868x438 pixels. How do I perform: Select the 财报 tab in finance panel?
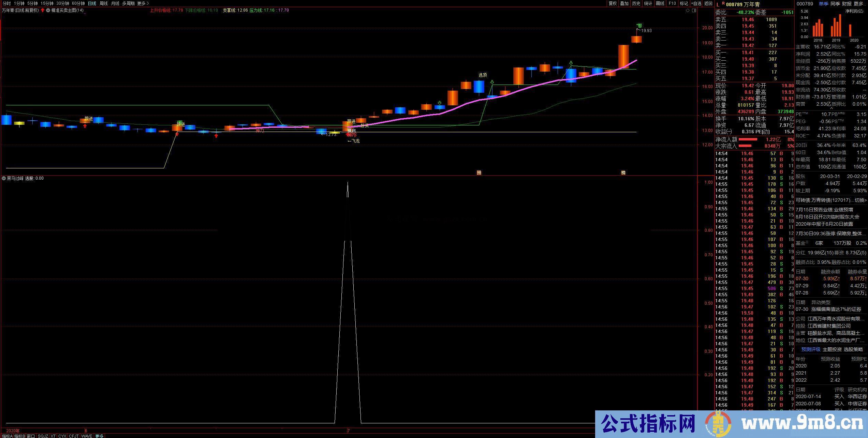(x=847, y=4)
